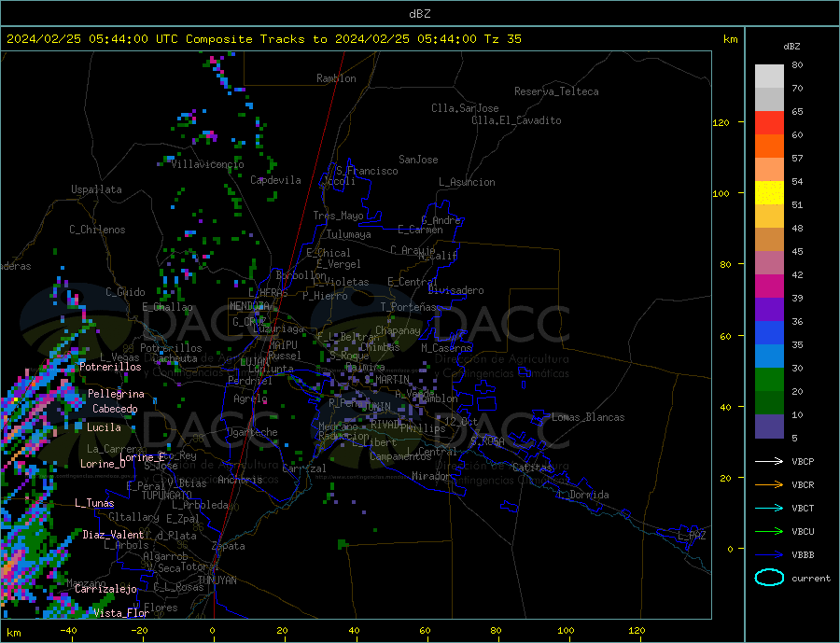
Task: Pick the blue 35-36 dBZ swatch
Action: click(769, 333)
